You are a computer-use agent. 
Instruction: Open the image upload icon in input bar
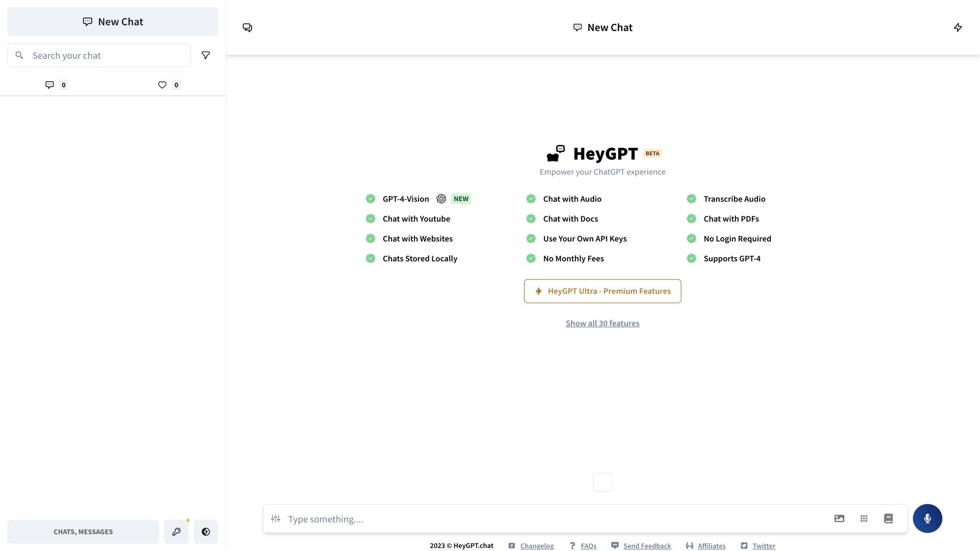tap(839, 518)
